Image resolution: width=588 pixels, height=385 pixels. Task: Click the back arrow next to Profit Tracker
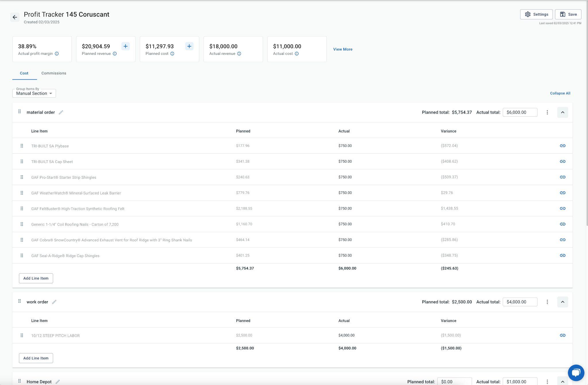tap(15, 17)
